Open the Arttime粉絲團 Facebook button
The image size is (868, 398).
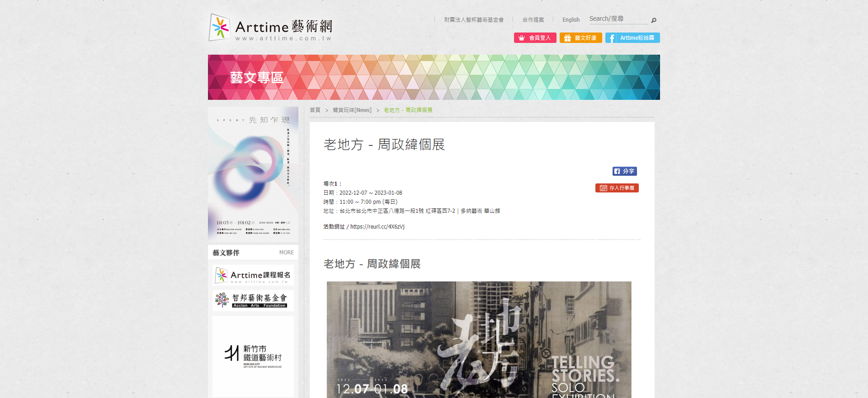tap(632, 38)
